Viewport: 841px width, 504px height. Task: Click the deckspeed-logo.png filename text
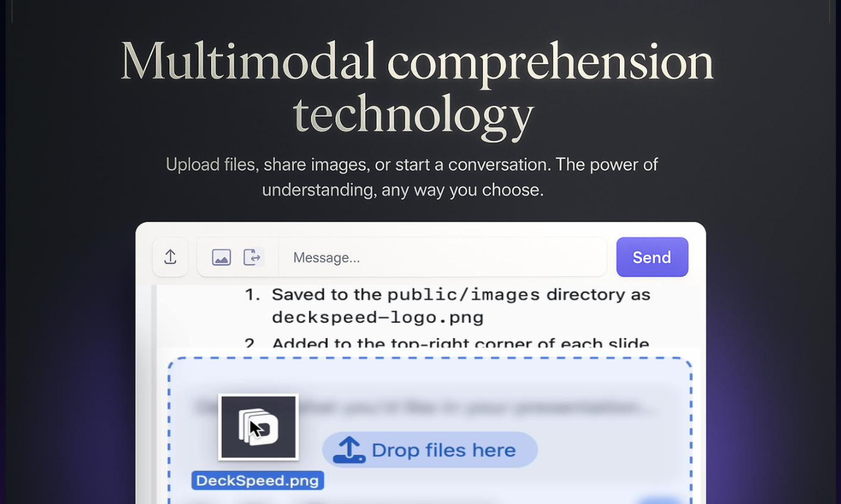pyautogui.click(x=378, y=318)
